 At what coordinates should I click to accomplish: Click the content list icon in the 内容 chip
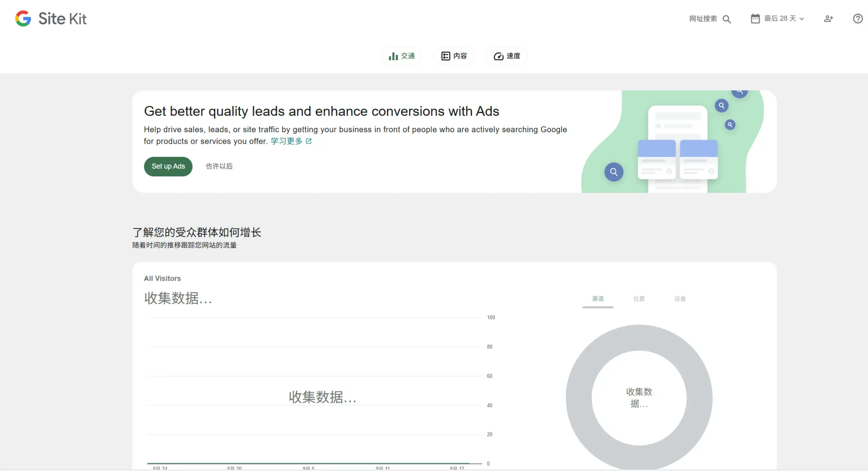point(445,56)
